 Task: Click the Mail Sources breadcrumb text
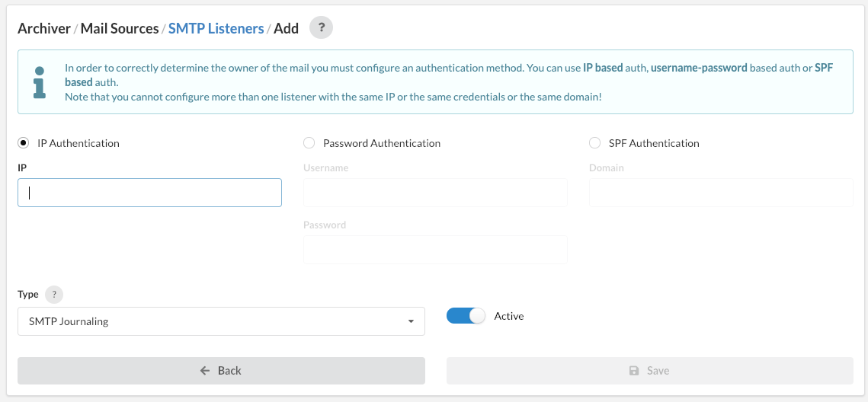point(120,28)
